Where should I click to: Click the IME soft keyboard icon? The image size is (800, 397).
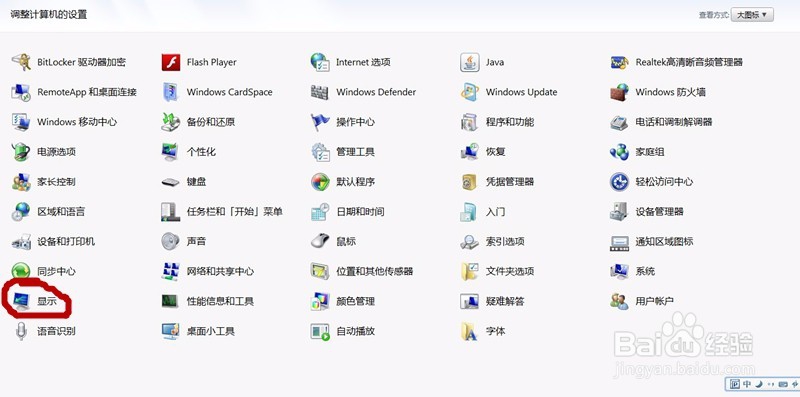click(x=783, y=384)
